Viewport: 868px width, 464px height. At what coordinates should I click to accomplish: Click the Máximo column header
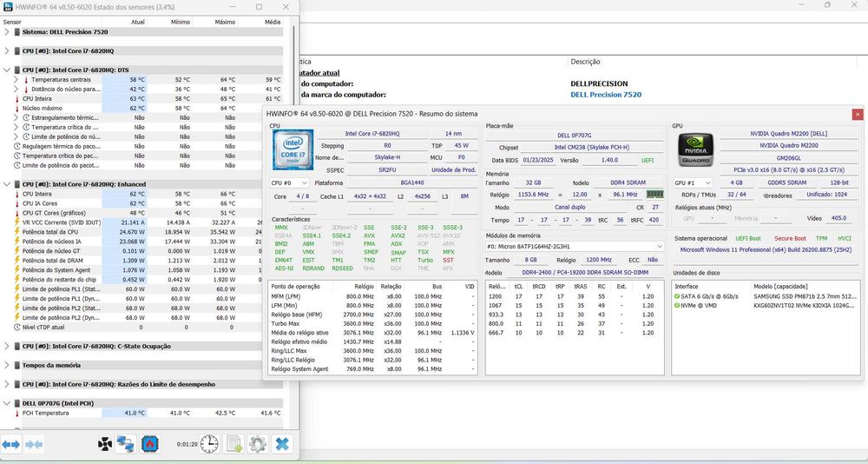point(225,23)
